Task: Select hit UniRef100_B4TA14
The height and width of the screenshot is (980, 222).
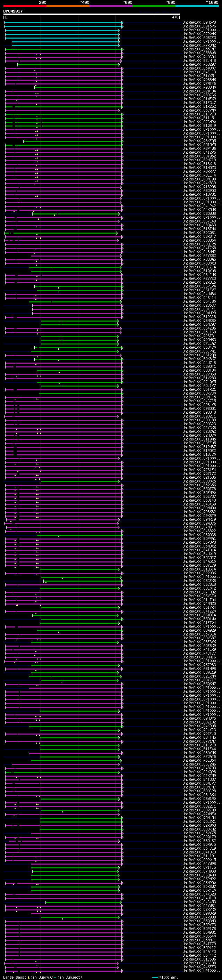Action: click(x=199, y=550)
